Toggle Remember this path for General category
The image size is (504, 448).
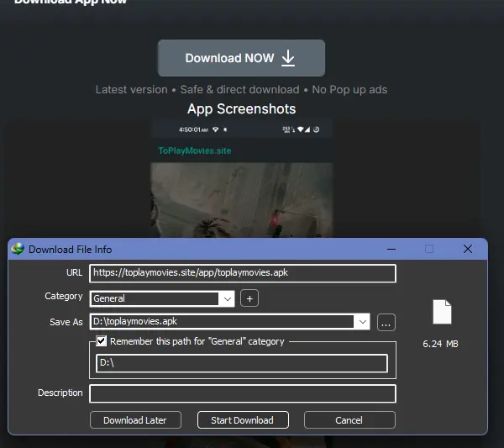[x=102, y=341]
